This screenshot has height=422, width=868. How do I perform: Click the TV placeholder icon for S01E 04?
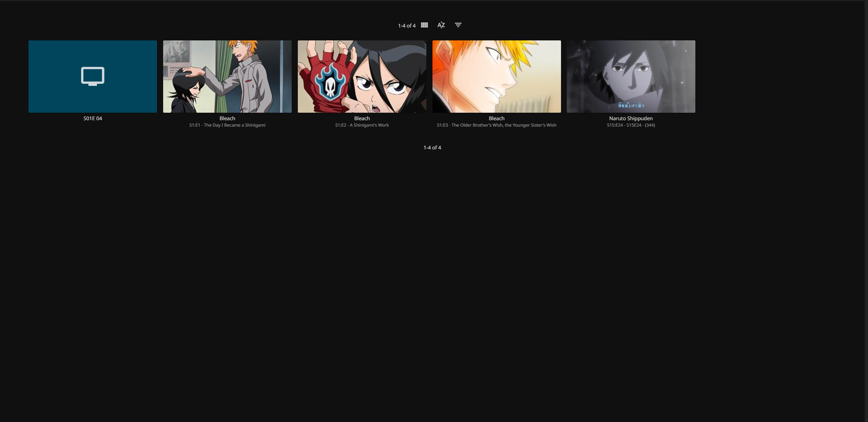coord(93,76)
